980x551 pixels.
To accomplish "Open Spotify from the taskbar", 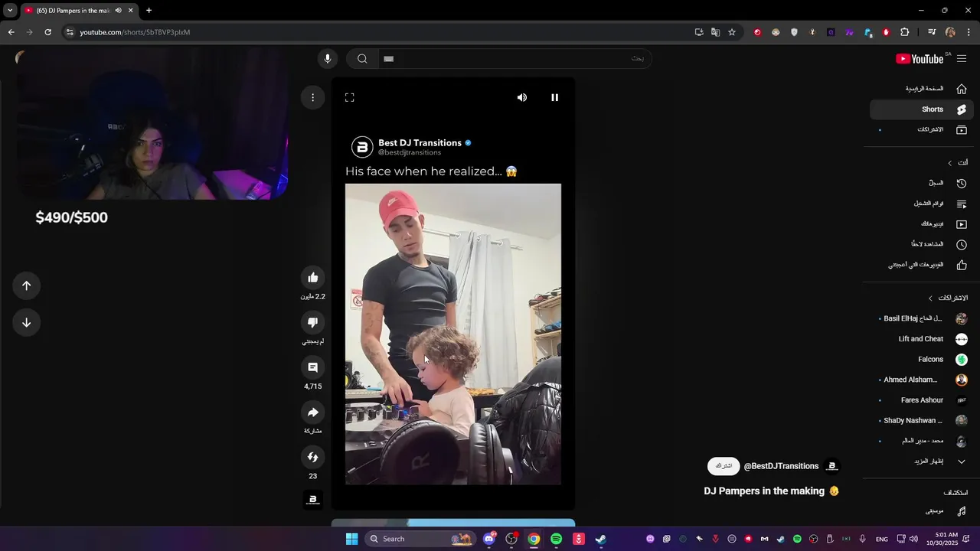I will click(556, 539).
